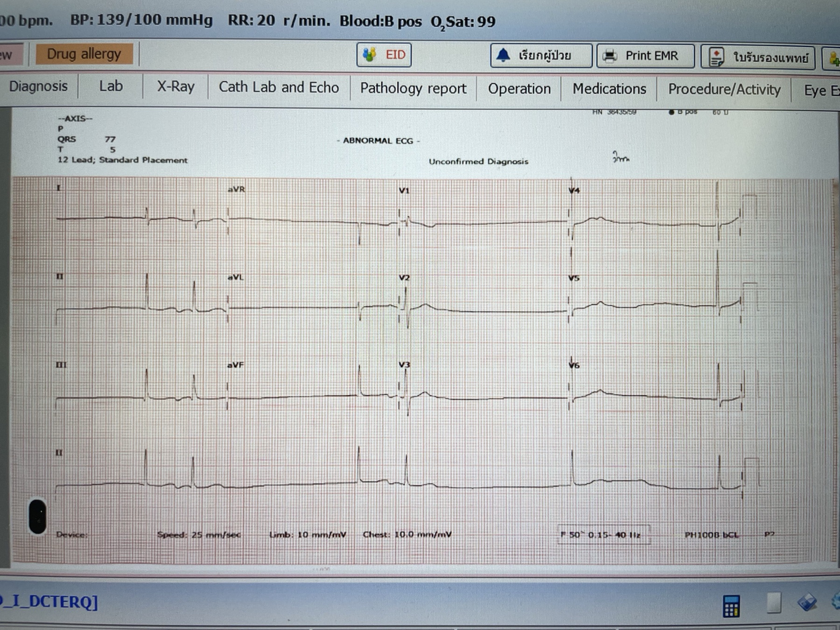The image size is (840, 630).
Task: View the Pathology report tab
Action: click(x=413, y=88)
